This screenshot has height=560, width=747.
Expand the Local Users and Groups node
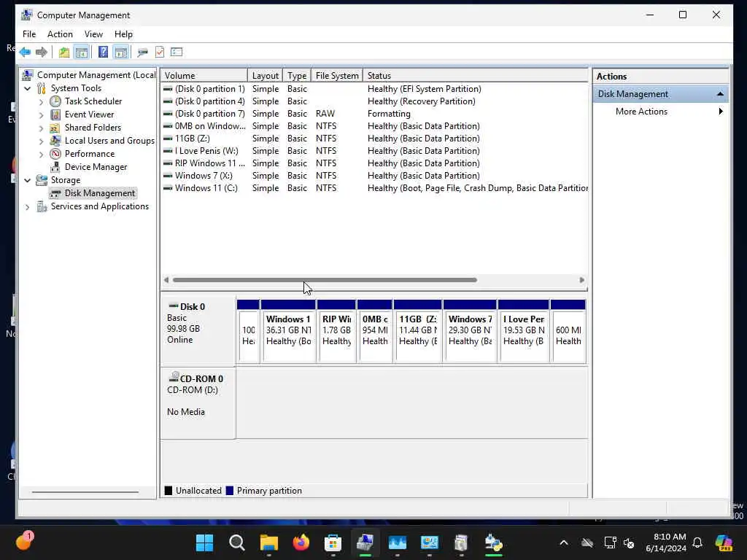pos(41,141)
